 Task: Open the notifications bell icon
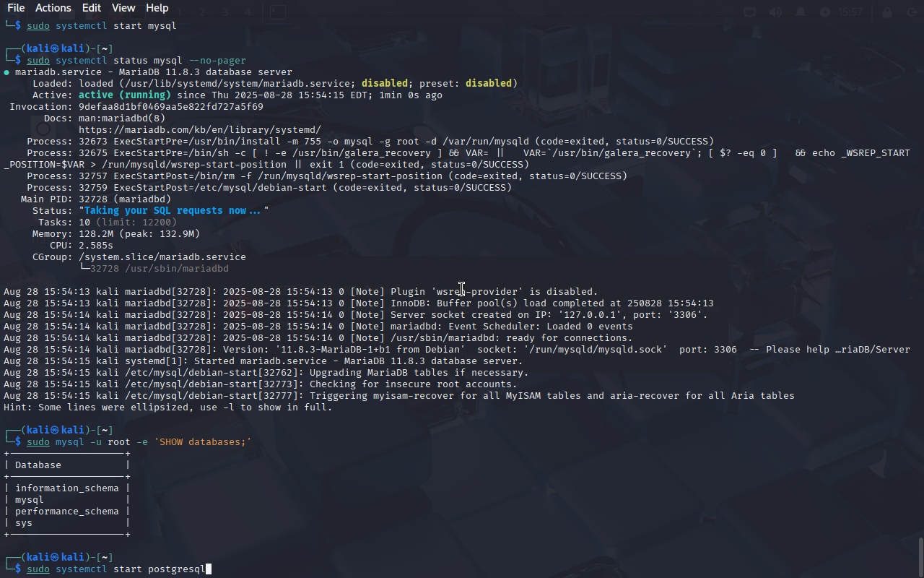point(800,12)
